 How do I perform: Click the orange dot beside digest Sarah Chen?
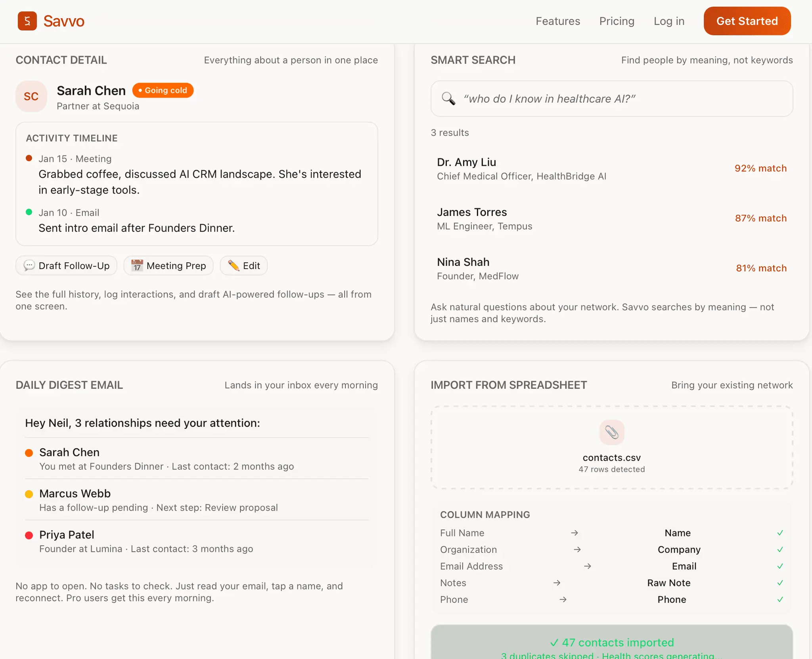(29, 453)
